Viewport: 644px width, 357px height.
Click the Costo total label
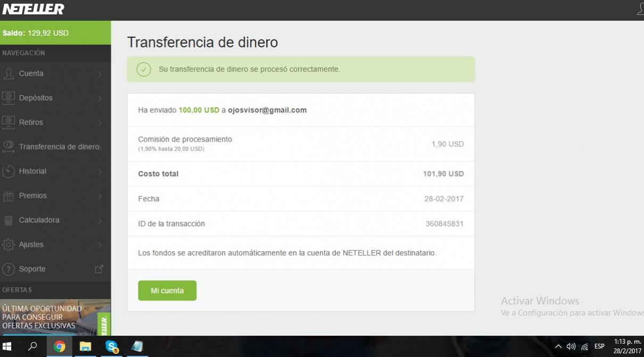[159, 174]
